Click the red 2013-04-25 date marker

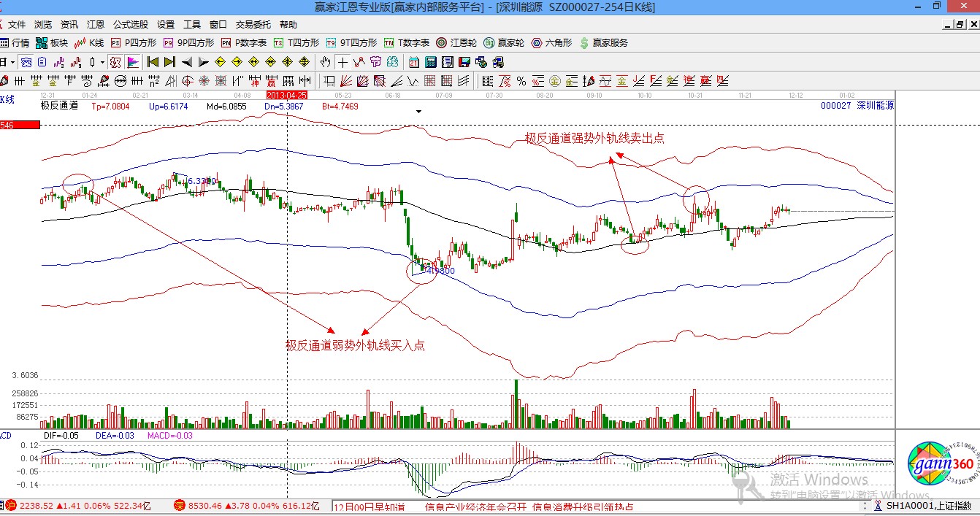click(287, 95)
